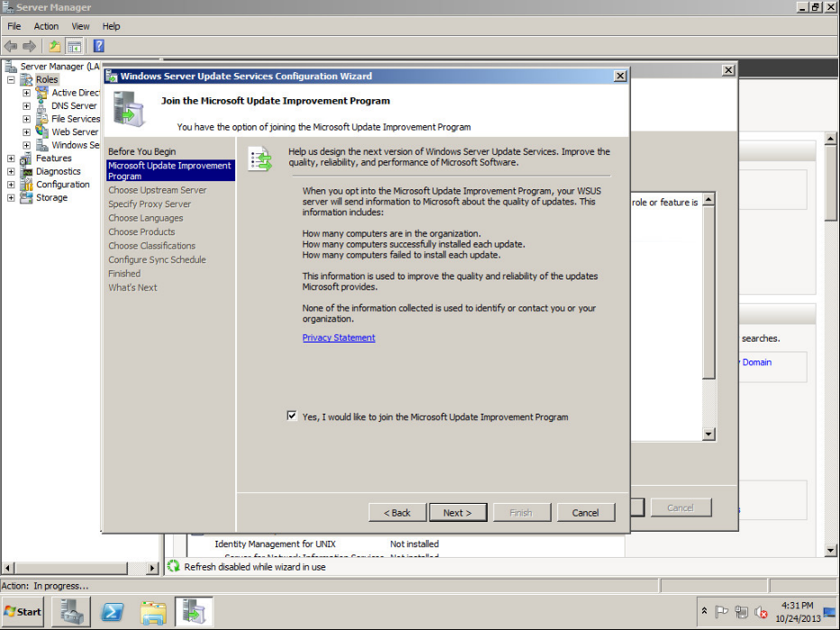Click the network icon in system tray
The width and height of the screenshot is (840, 630).
(742, 612)
